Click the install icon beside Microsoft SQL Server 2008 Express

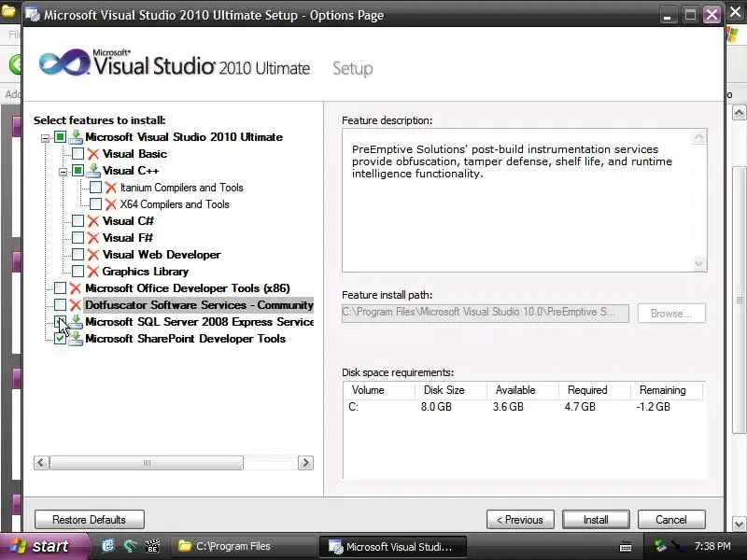point(76,322)
